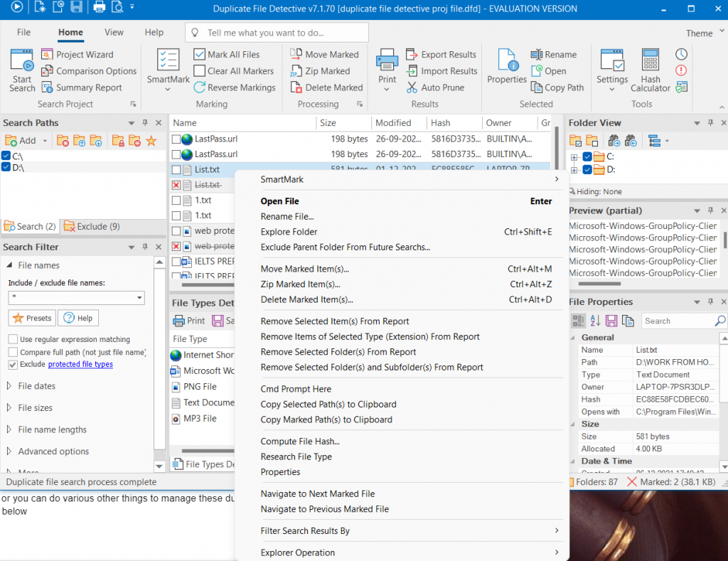The width and height of the screenshot is (728, 561).
Task: Click the uncheck all folders icon in Folder View
Action: tap(592, 141)
